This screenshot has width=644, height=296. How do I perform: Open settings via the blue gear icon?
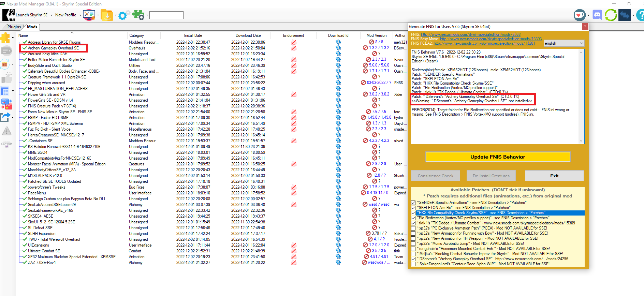pos(123,15)
